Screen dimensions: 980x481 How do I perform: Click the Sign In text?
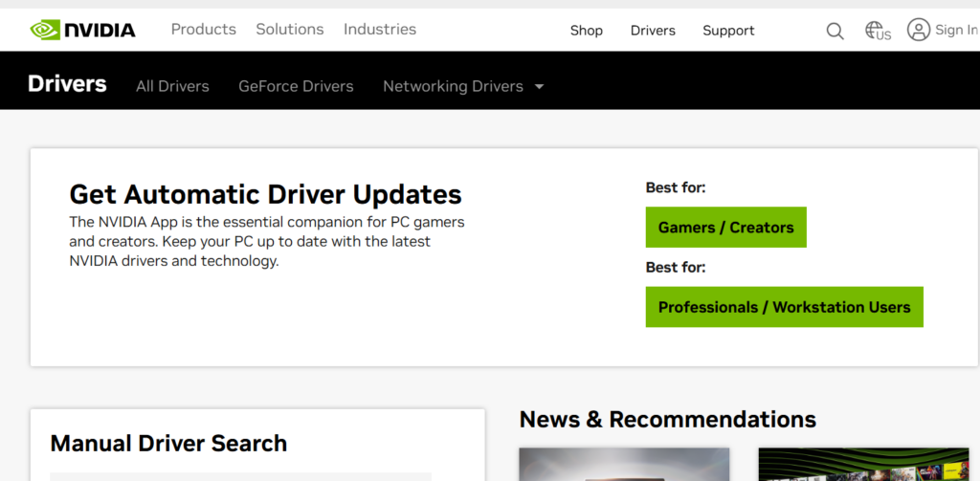pos(956,30)
